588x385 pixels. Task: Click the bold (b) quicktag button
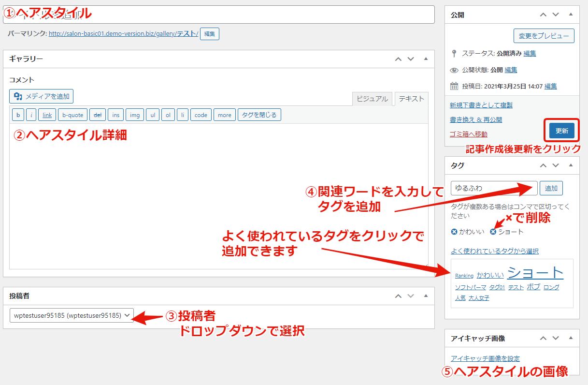[18, 115]
